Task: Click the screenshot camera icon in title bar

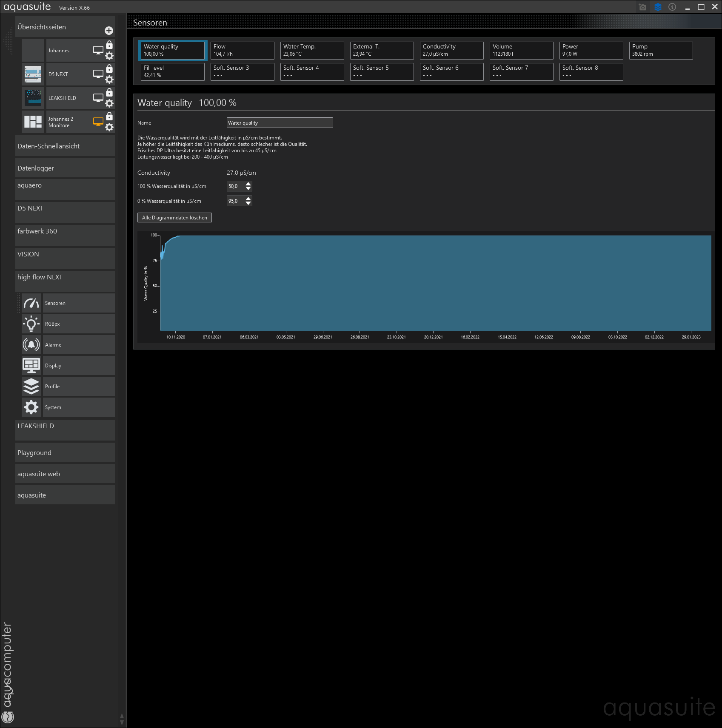Action: pos(642,7)
